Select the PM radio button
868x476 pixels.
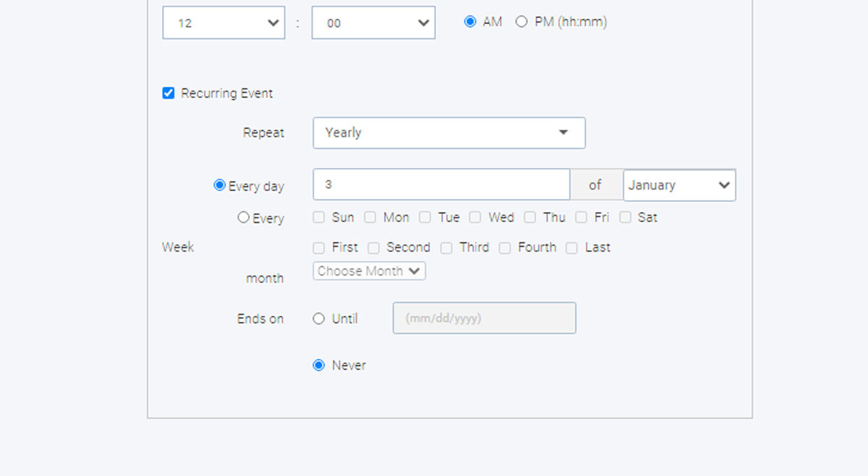(x=522, y=22)
